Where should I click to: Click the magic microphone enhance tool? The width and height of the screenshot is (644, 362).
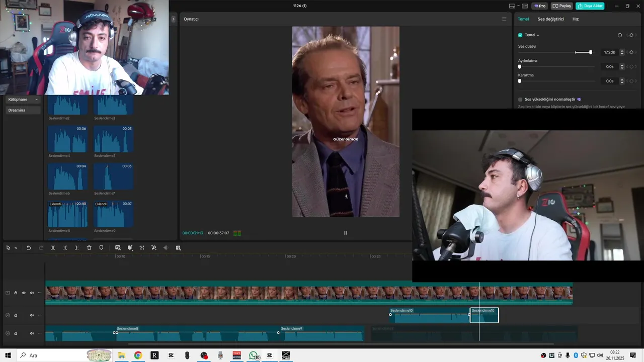coord(154,248)
